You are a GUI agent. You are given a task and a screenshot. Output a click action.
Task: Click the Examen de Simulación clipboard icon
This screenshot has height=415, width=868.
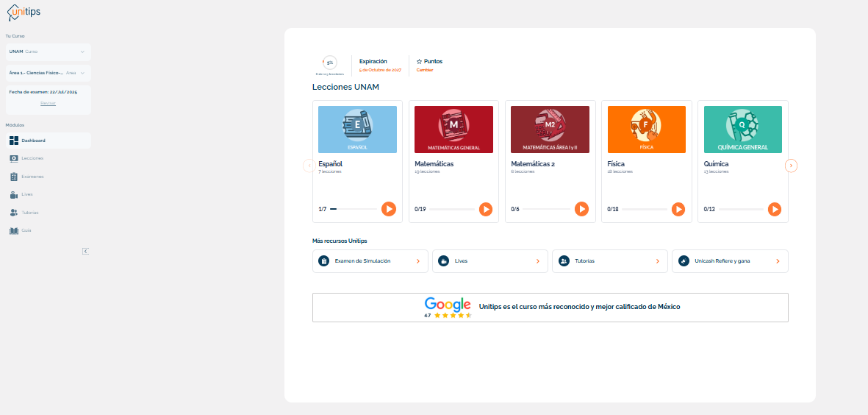point(324,261)
